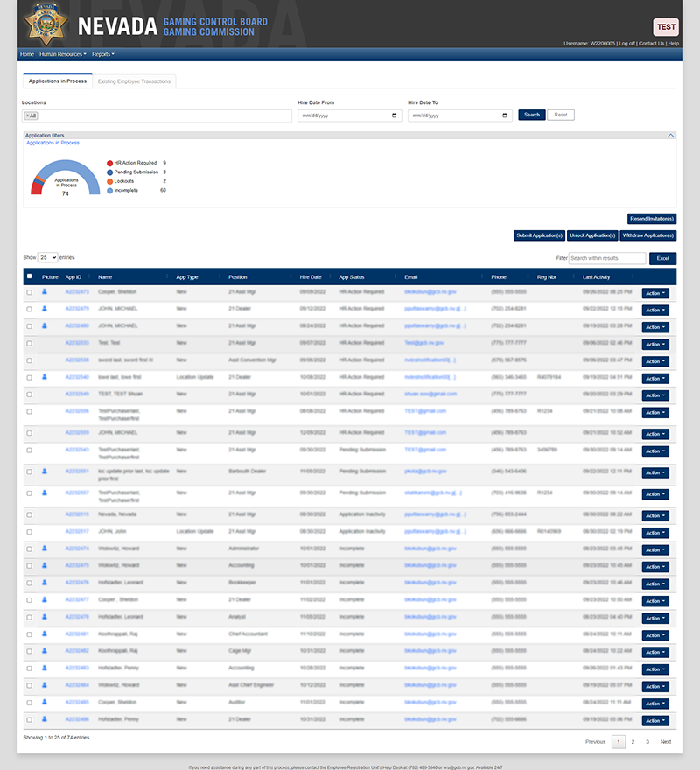Viewport: 700px width, 770px height.
Task: Go to Home in the navigation bar
Action: click(27, 54)
